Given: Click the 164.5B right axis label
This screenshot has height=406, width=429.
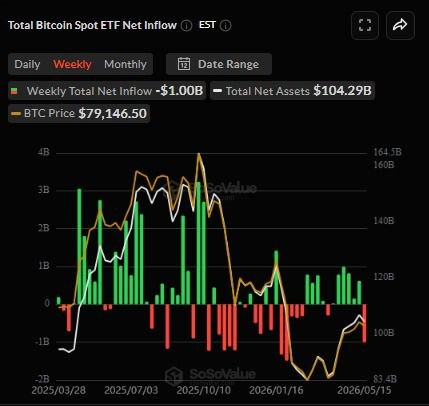Looking at the screenshot, I should point(387,152).
